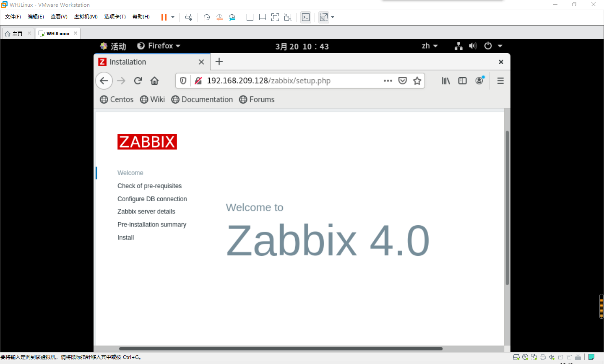Toggle VMware full screen mode icon
Screen dimensions: 604x364
[274, 17]
